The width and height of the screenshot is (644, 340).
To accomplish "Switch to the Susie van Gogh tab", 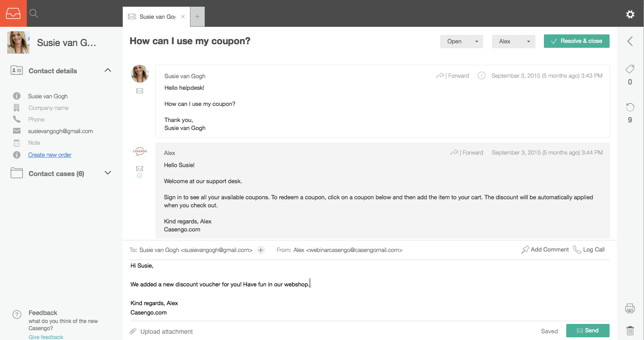I will pos(156,17).
